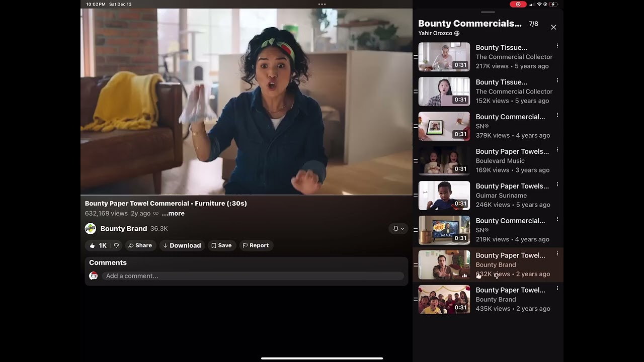
Task: Add a comment in the comment field
Action: 253,276
